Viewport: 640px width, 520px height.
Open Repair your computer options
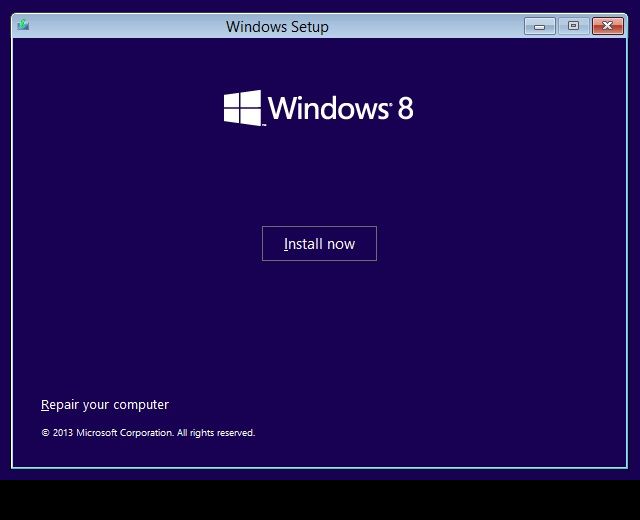pyautogui.click(x=105, y=404)
